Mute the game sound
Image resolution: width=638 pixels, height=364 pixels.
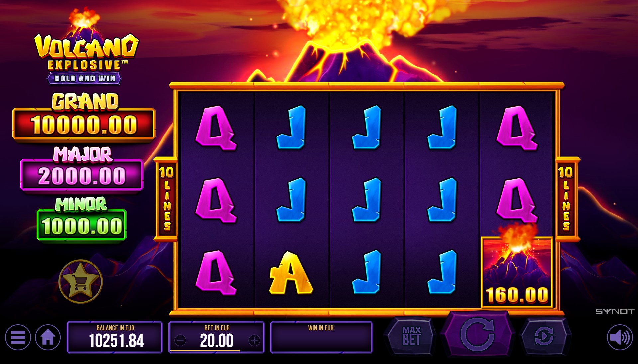point(620,337)
